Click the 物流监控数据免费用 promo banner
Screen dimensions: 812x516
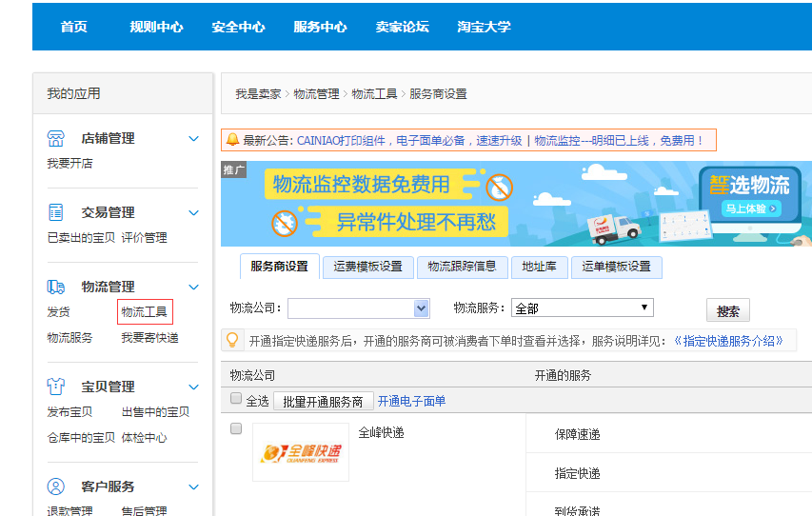click(x=516, y=204)
